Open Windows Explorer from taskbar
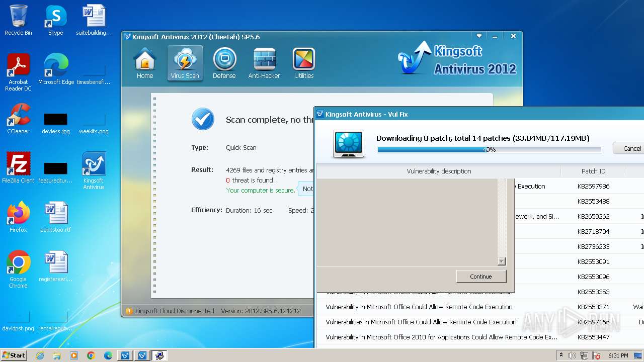The width and height of the screenshot is (644, 362). coord(57,355)
